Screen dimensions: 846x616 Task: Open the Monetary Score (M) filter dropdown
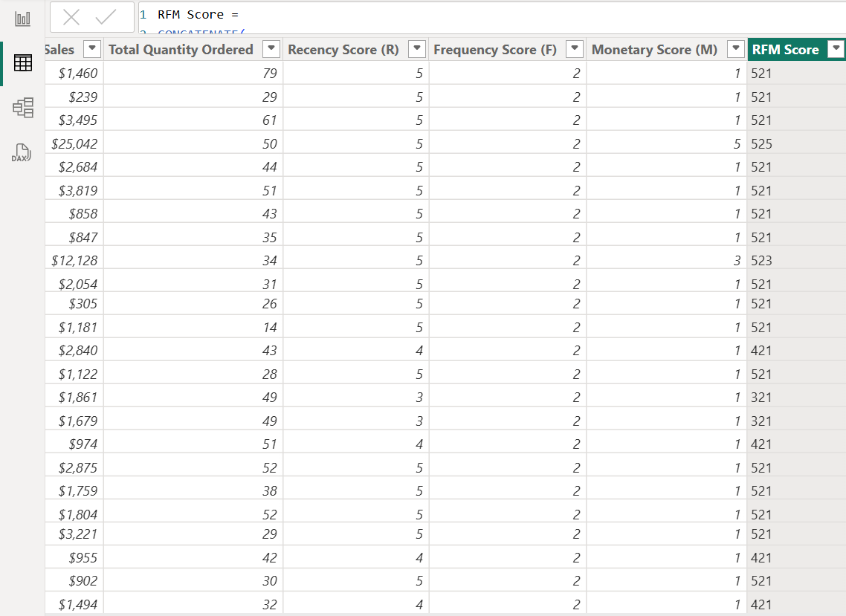(735, 48)
